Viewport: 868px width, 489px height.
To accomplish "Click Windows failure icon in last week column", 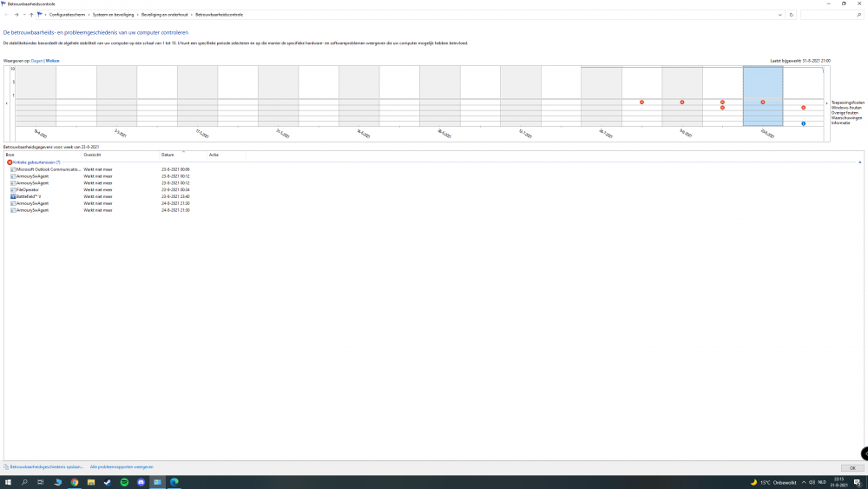I will pyautogui.click(x=803, y=108).
